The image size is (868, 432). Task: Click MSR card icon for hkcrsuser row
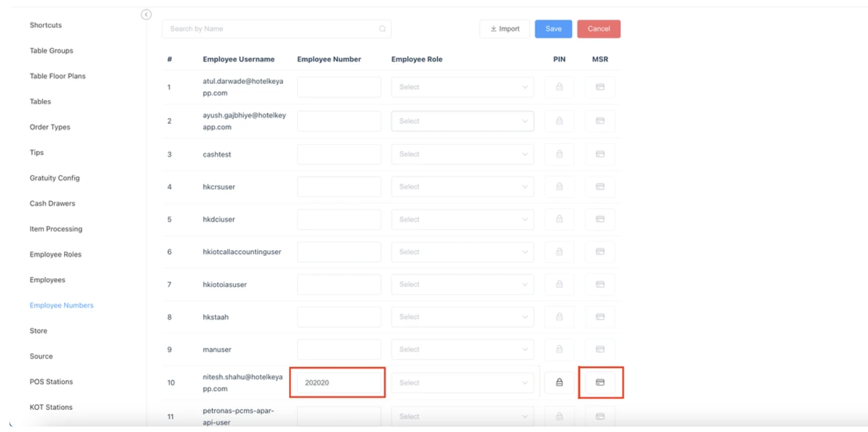pos(600,187)
